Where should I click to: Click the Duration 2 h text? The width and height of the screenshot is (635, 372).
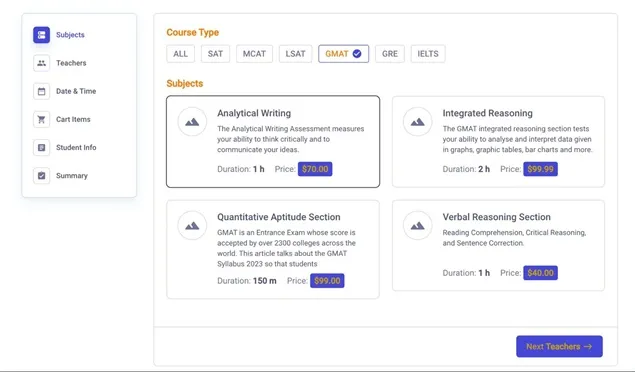coord(466,169)
